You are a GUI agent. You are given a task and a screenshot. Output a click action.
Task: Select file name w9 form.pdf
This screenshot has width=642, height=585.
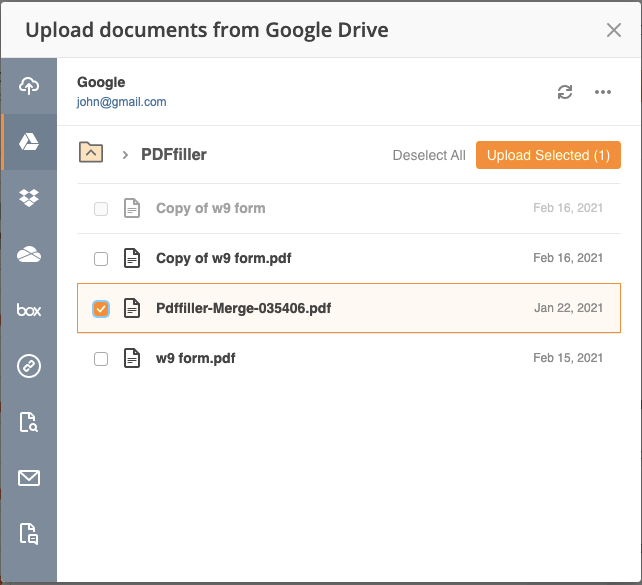pos(196,358)
